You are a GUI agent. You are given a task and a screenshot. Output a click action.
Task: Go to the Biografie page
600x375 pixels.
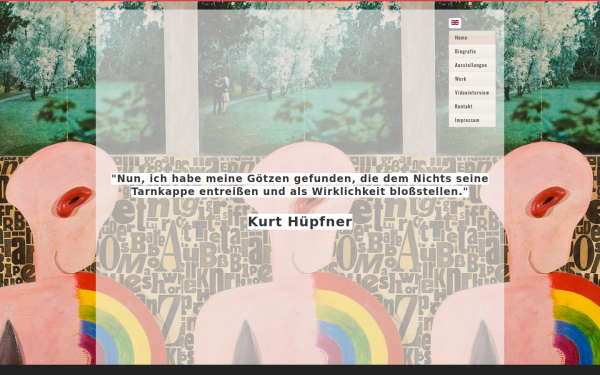[472, 51]
